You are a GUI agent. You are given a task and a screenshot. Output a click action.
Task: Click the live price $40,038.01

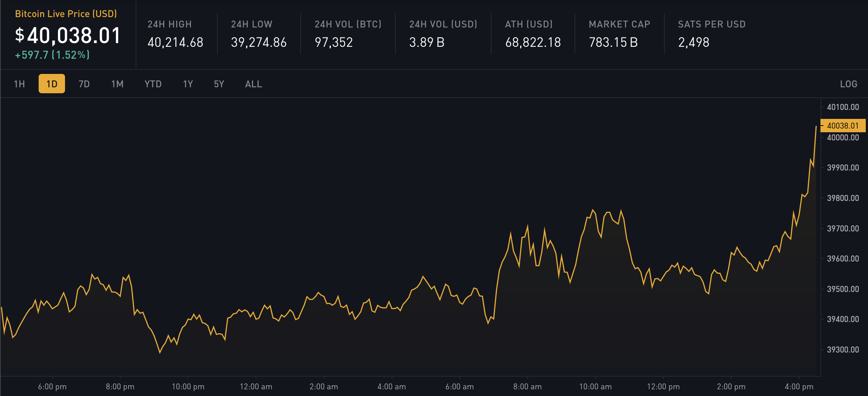(x=68, y=36)
